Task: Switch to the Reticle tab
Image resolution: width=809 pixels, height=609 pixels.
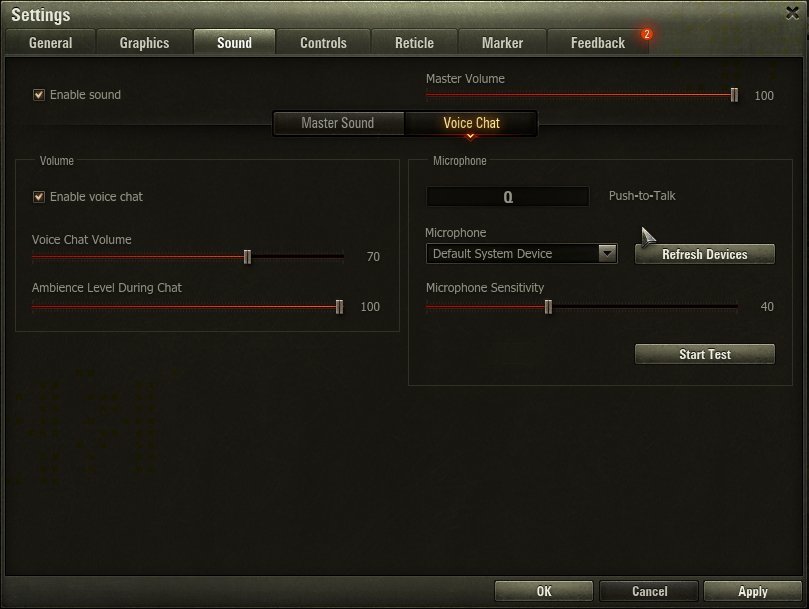Action: click(x=414, y=42)
